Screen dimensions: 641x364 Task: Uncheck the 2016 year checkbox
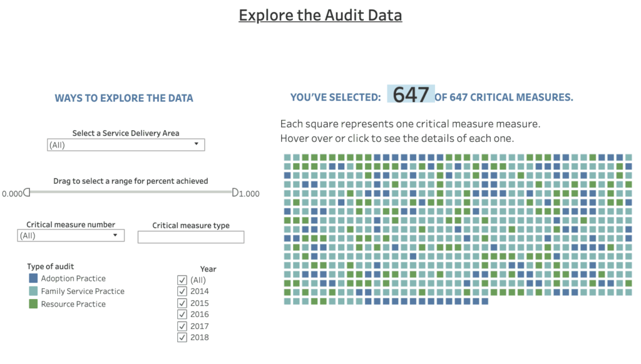point(182,315)
